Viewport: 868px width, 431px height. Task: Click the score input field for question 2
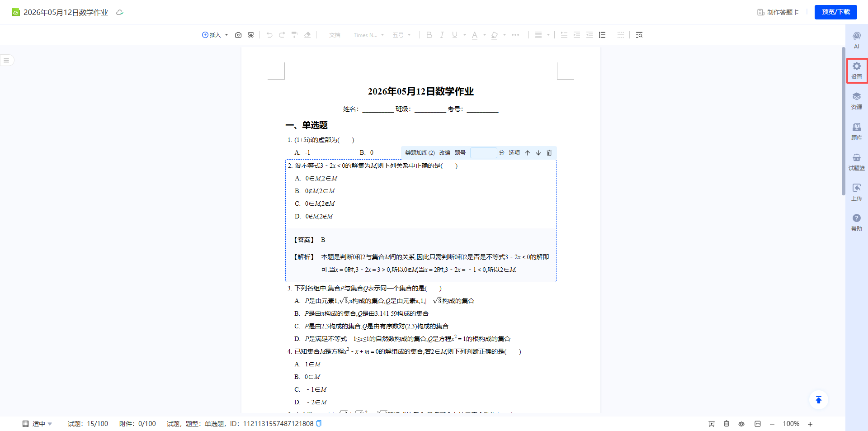click(x=484, y=153)
